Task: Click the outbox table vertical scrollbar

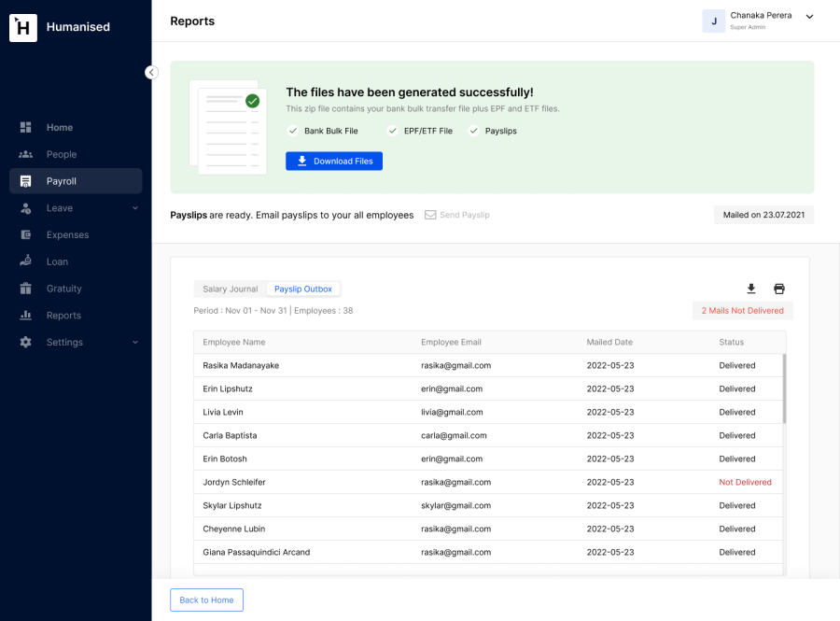Action: 784,388
